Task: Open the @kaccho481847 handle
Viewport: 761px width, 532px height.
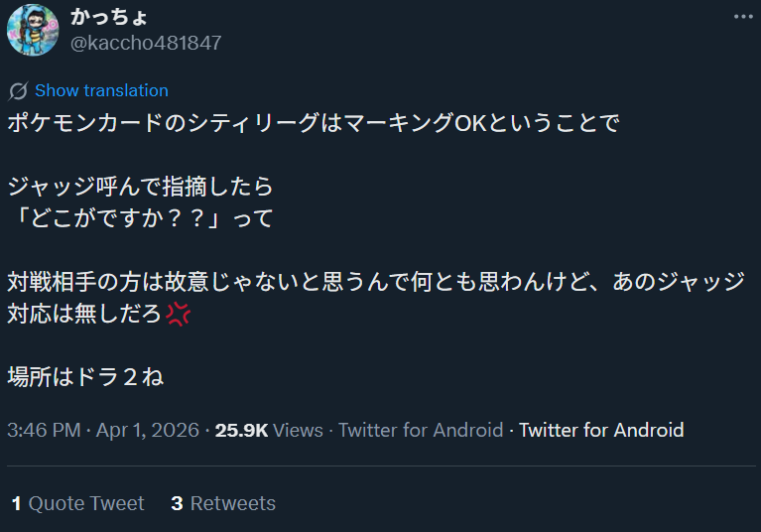Action: point(146,43)
